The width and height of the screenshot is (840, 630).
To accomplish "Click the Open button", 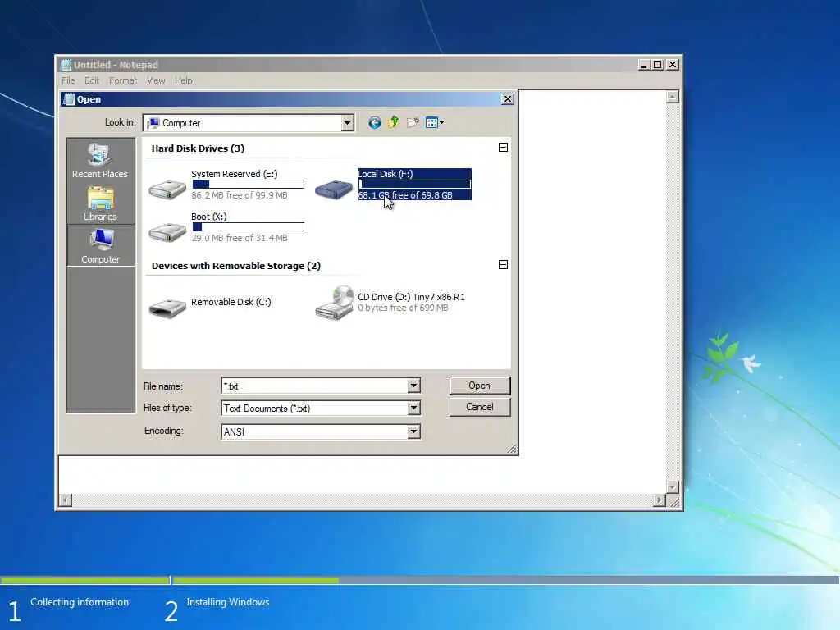I will tap(479, 386).
